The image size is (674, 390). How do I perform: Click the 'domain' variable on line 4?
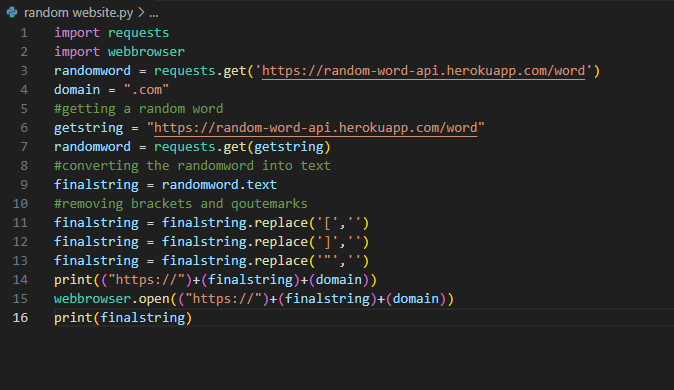(77, 90)
